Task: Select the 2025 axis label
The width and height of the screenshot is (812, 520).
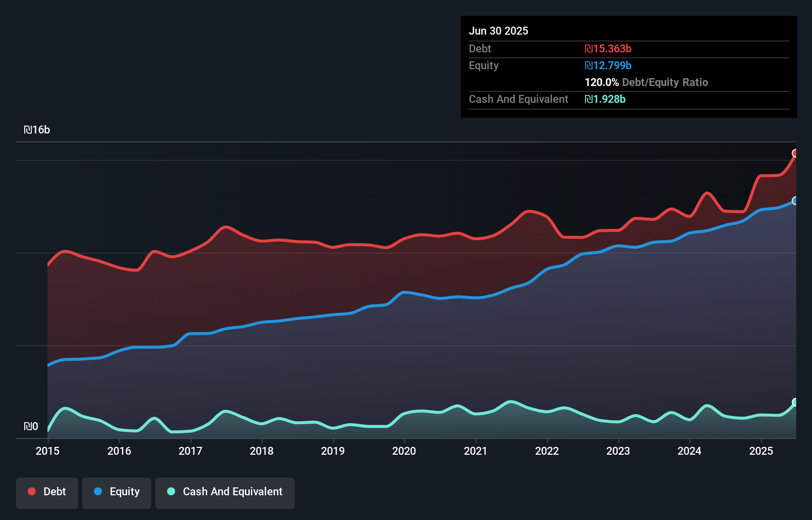Action: [761, 451]
